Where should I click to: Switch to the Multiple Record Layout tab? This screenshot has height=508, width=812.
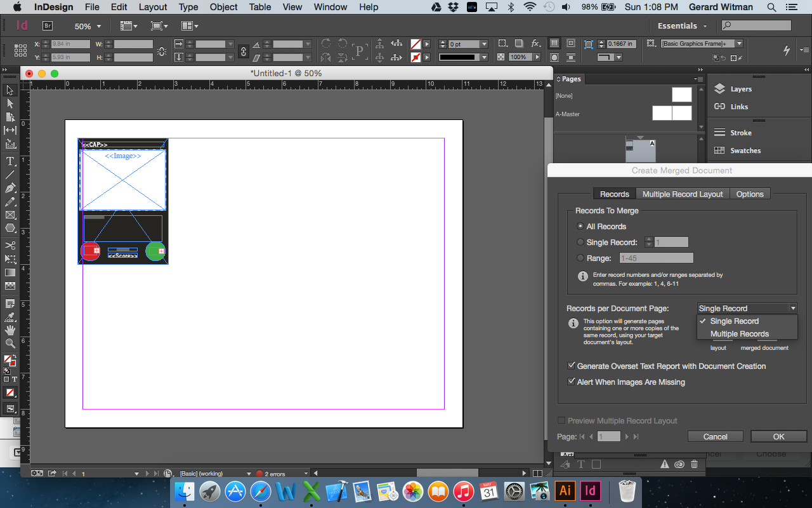683,194
